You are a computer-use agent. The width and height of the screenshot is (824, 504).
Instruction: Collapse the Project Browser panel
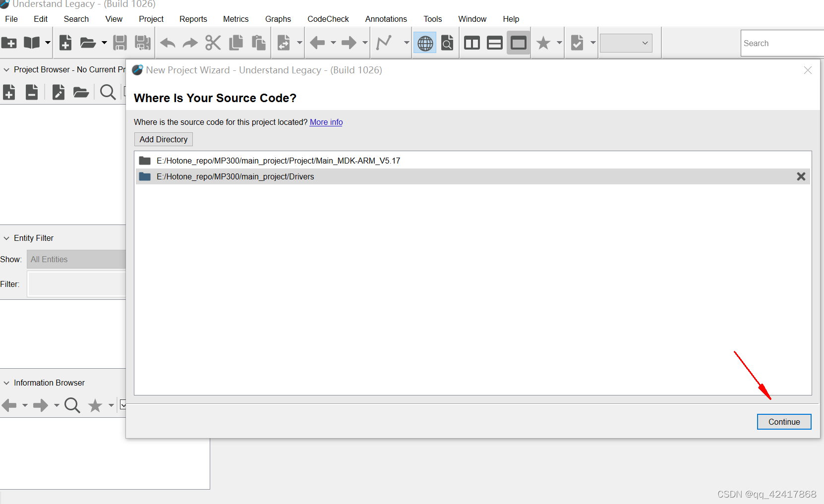tap(6, 70)
